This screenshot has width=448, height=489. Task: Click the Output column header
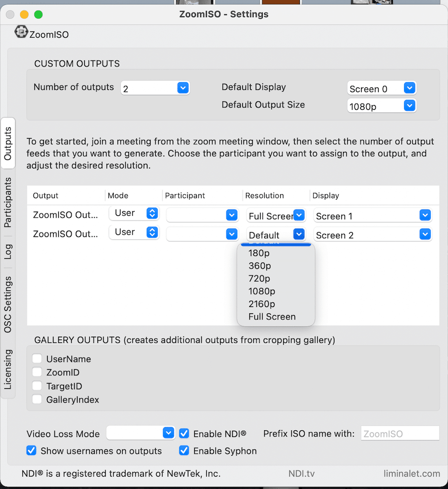coord(45,195)
